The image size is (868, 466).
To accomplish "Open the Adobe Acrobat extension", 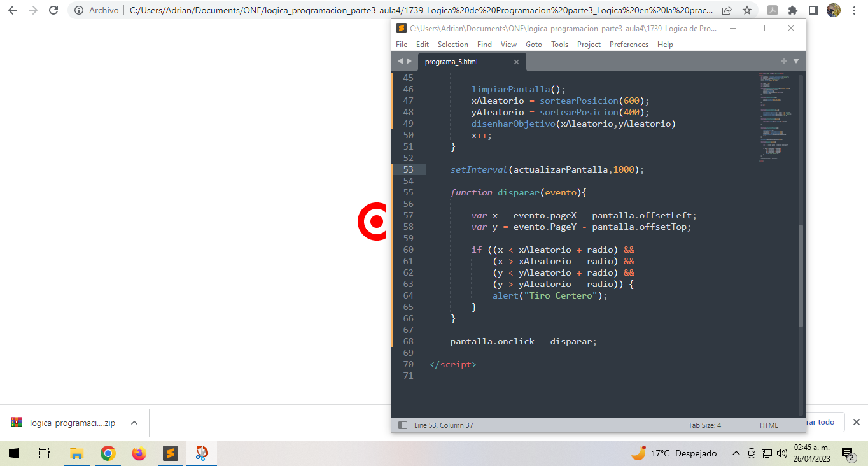I will tap(772, 10).
